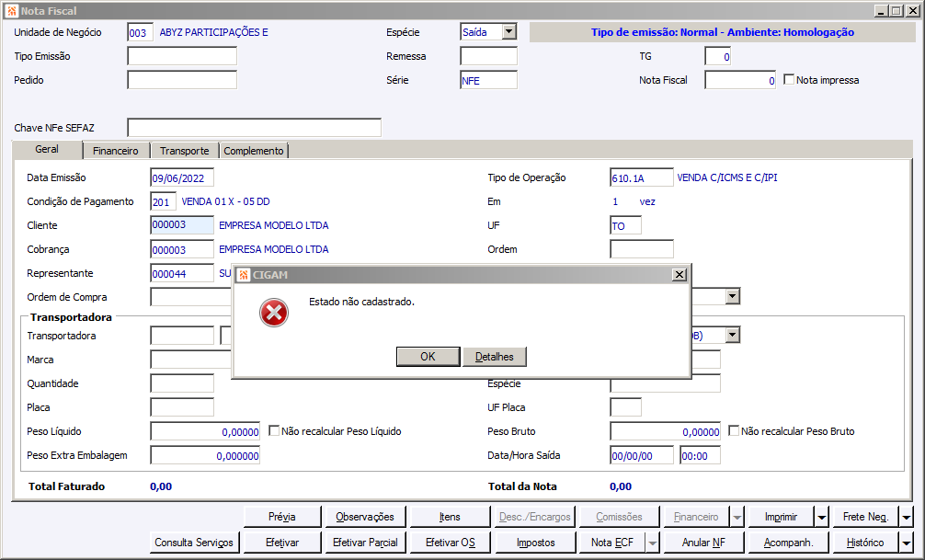Click the Anular NF button

703,543
